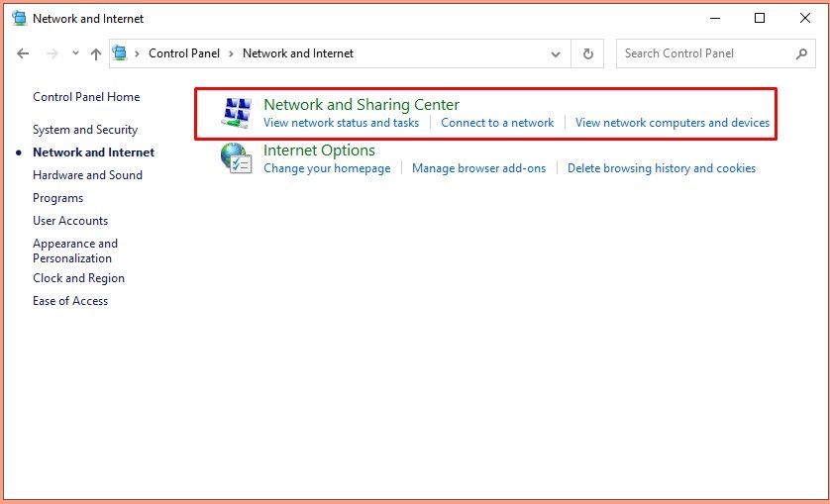830x504 pixels.
Task: Go to System and Security
Action: click(x=85, y=130)
